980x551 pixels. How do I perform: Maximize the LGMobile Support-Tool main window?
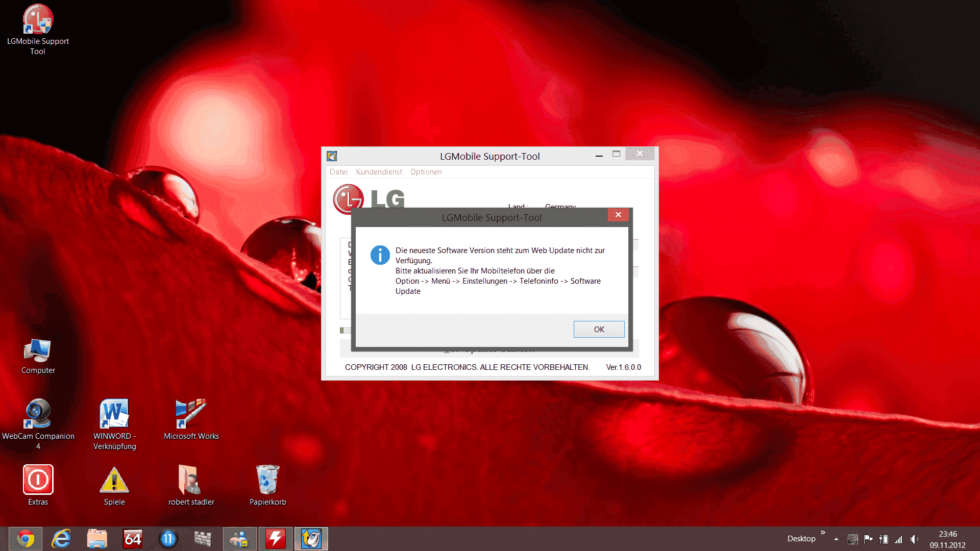tap(616, 154)
